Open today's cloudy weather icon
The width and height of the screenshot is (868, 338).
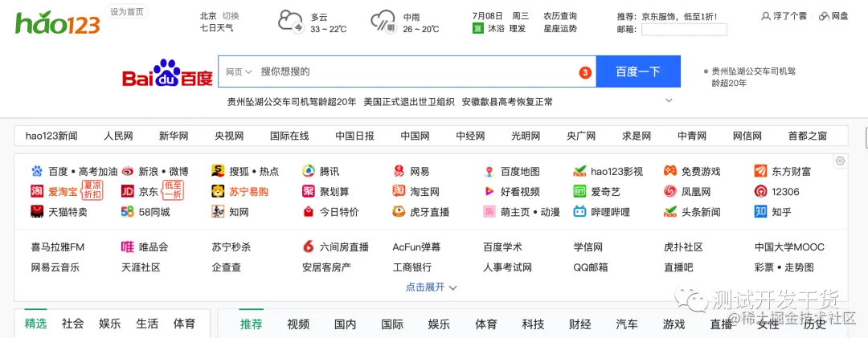[291, 22]
